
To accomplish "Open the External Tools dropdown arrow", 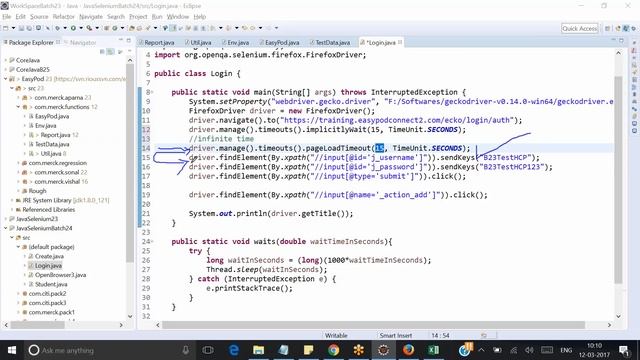I will [97, 28].
